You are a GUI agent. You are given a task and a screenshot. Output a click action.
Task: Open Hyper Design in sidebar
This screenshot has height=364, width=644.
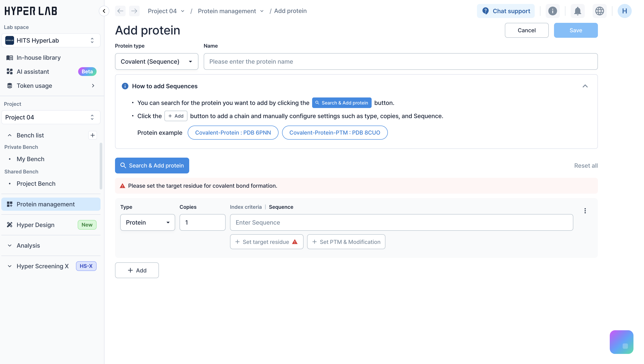[36, 225]
